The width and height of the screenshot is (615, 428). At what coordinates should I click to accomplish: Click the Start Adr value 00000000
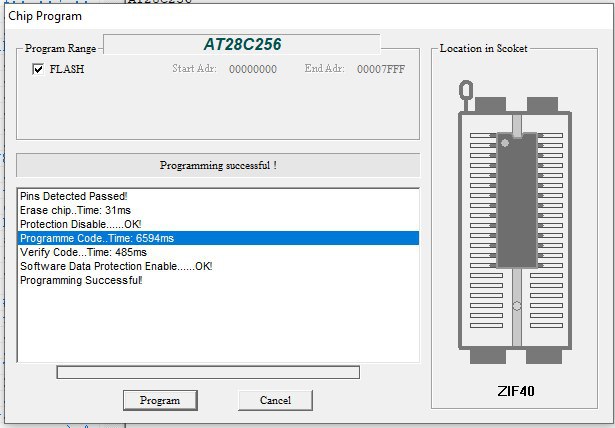point(253,69)
